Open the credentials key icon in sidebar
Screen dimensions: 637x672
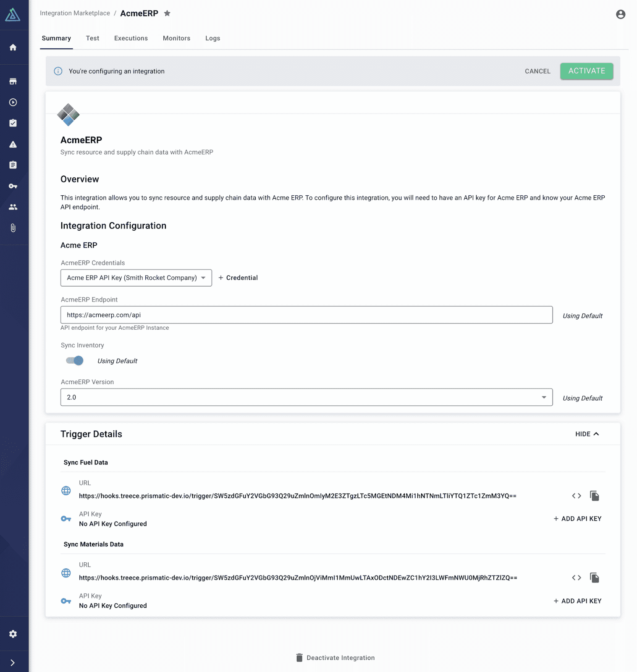[x=13, y=186]
